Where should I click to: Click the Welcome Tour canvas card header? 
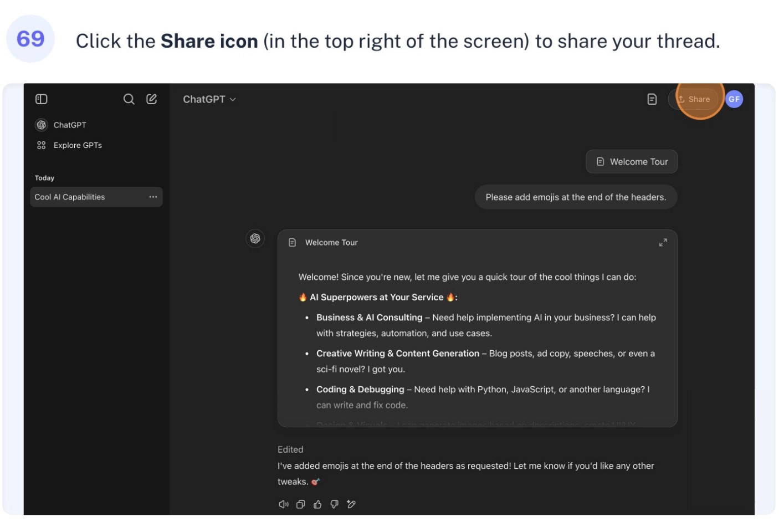pos(478,243)
